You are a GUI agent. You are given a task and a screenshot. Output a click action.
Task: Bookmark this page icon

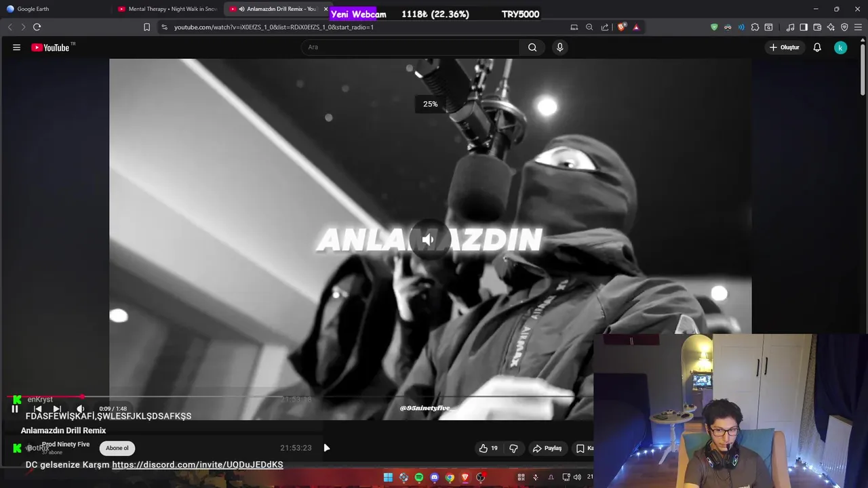(x=146, y=27)
